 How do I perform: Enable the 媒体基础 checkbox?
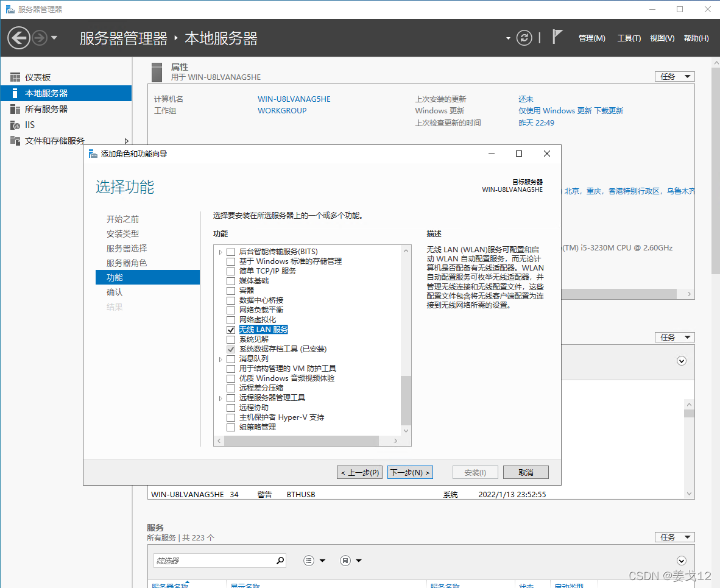[x=230, y=280]
